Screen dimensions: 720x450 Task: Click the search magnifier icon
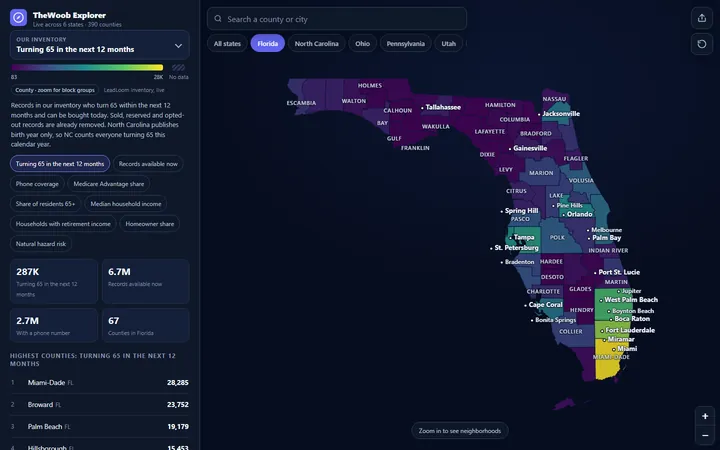[x=218, y=19]
